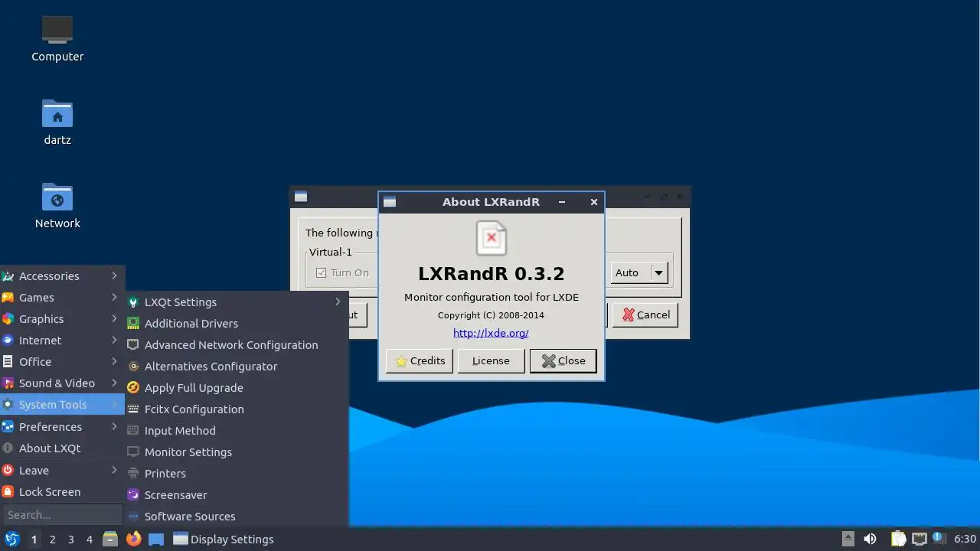Viewport: 980px width, 551px height.
Task: Launch Firefox from the taskbar
Action: [133, 539]
